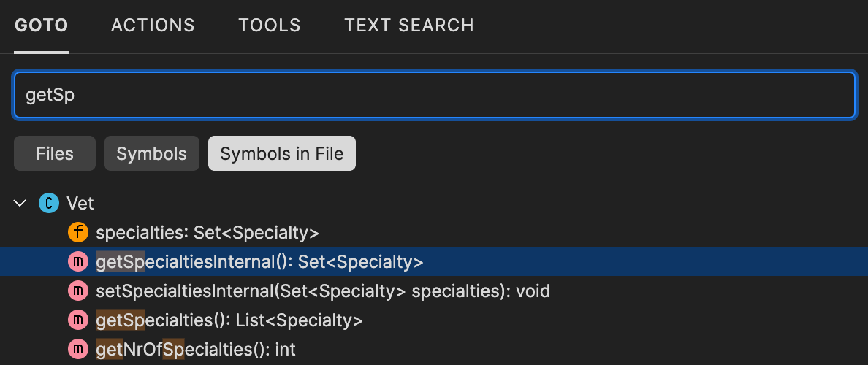Click the getSp search input field
This screenshot has height=365, width=868.
click(434, 95)
